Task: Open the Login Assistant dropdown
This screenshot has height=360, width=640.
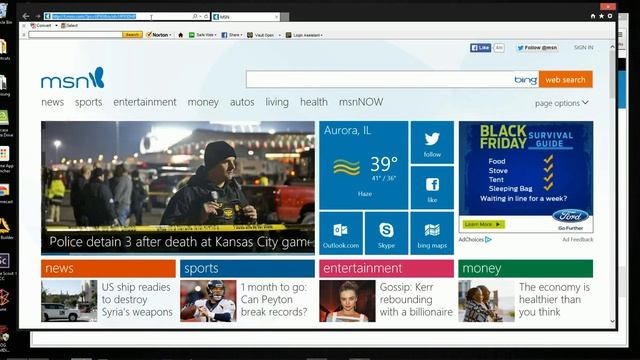Action: pos(304,35)
